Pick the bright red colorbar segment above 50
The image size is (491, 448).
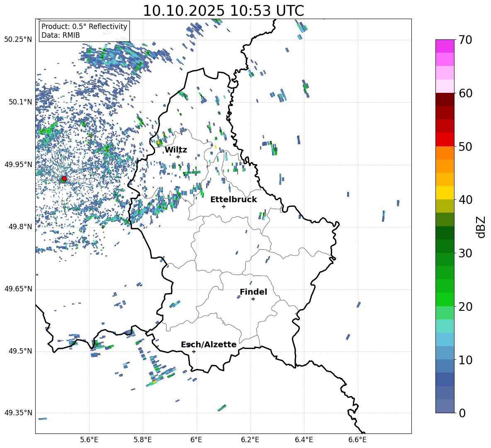[445, 139]
